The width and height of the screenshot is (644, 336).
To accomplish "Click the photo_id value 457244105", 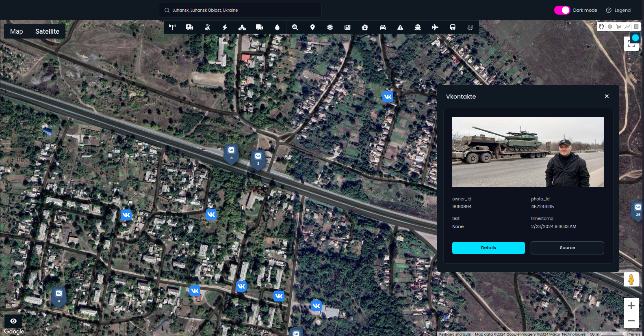I will (542, 207).
